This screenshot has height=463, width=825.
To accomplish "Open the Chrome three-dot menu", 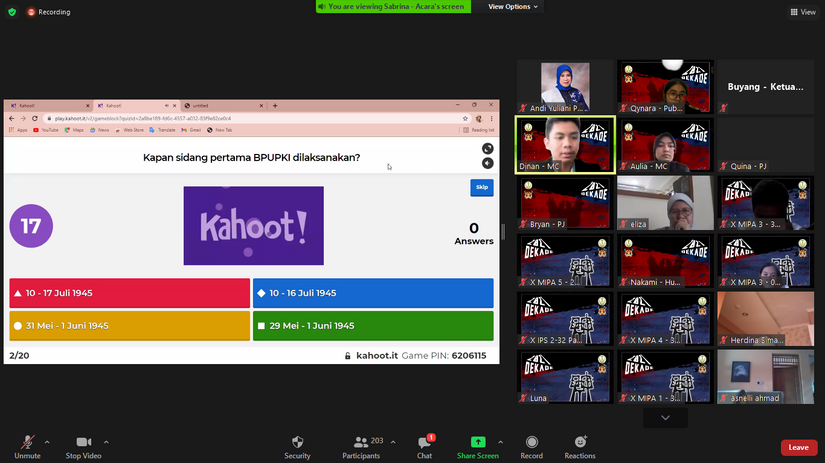I will 491,118.
